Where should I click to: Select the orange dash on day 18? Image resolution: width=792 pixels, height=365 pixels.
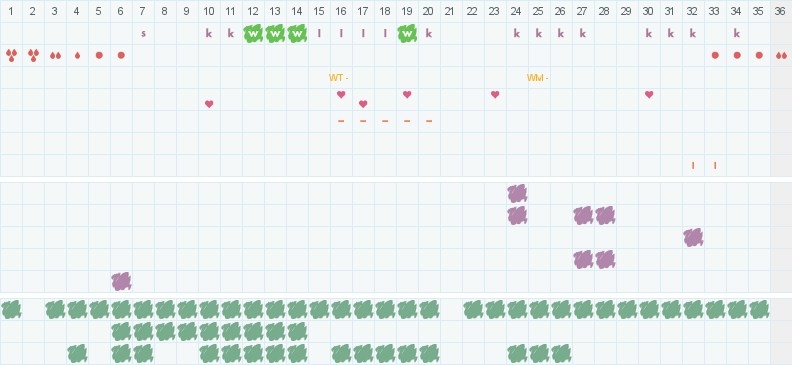(385, 121)
